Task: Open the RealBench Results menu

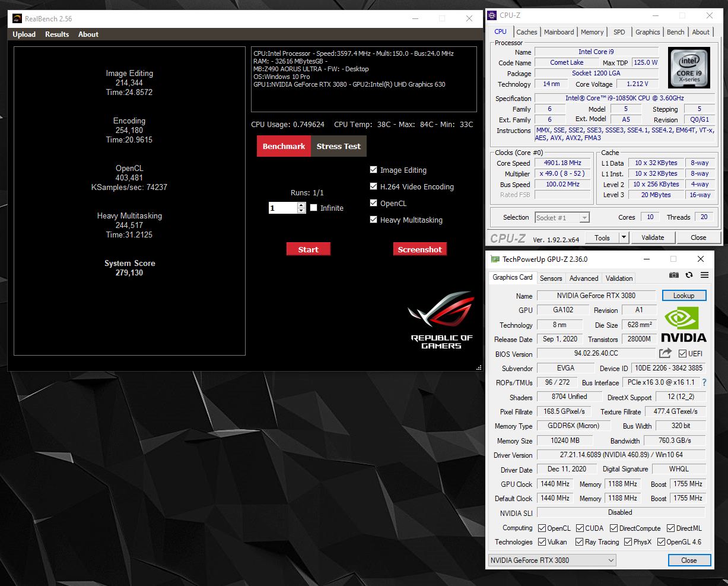Action: 57,34
